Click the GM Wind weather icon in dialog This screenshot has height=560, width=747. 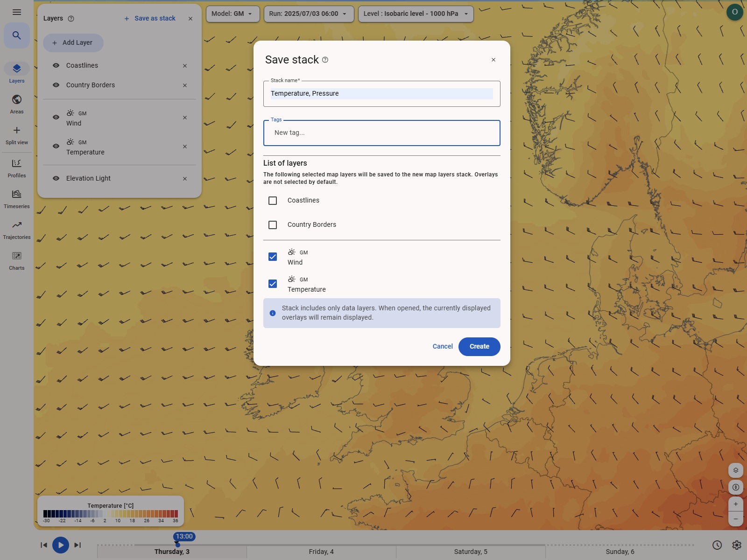pyautogui.click(x=291, y=252)
